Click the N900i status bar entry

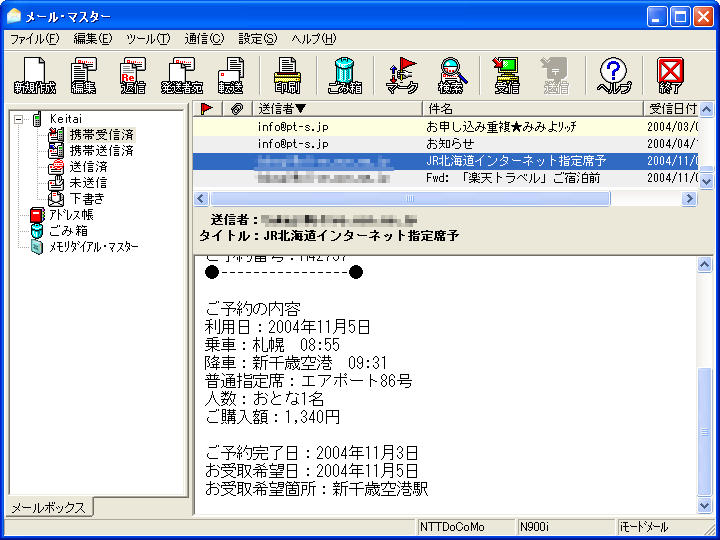point(566,527)
